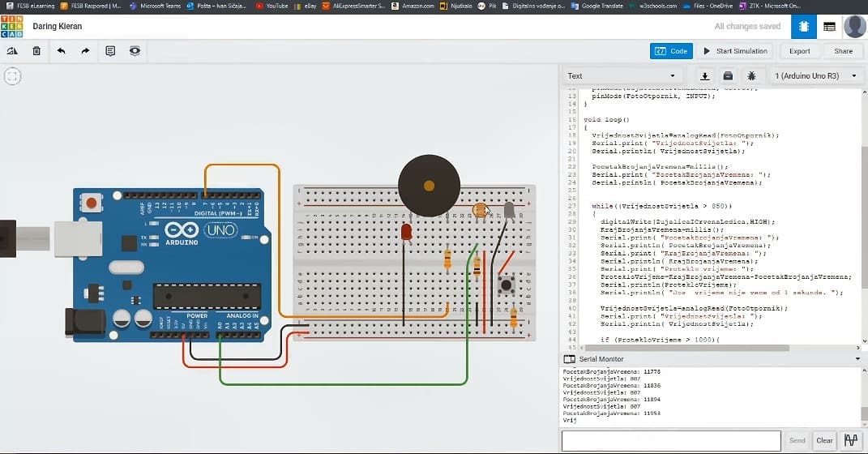The image size is (868, 454).
Task: Open the debugger bug icon
Action: [751, 76]
